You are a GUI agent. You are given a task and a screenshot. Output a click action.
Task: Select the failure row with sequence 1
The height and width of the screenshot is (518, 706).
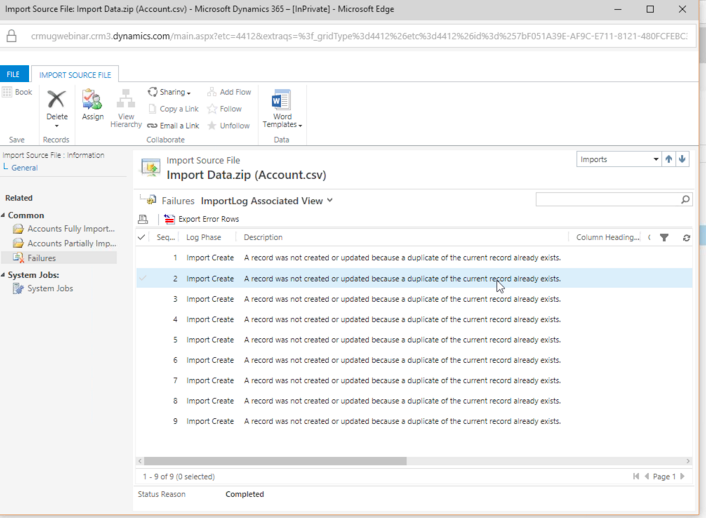[414, 258]
